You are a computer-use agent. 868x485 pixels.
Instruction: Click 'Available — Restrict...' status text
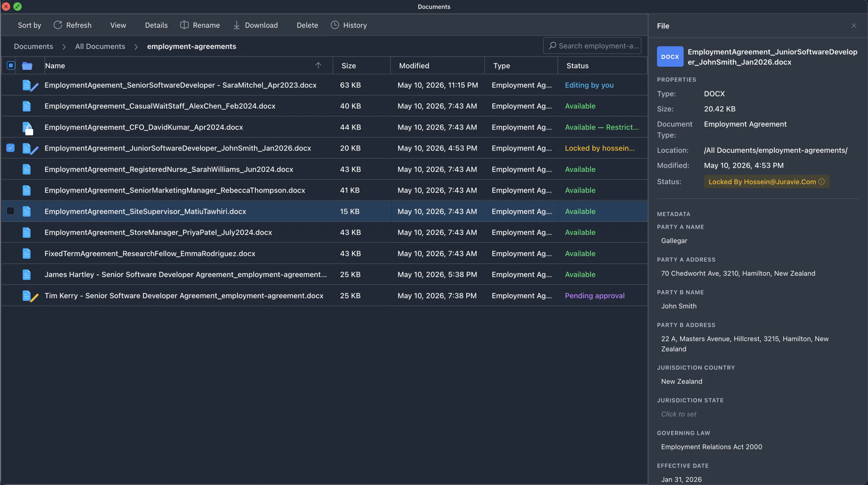602,127
